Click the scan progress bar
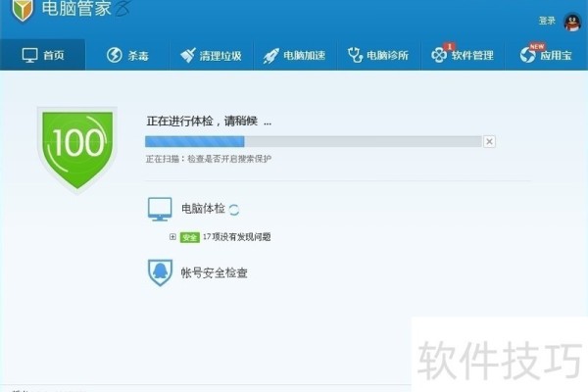Screen dimensions: 588x392 pyautogui.click(x=314, y=141)
